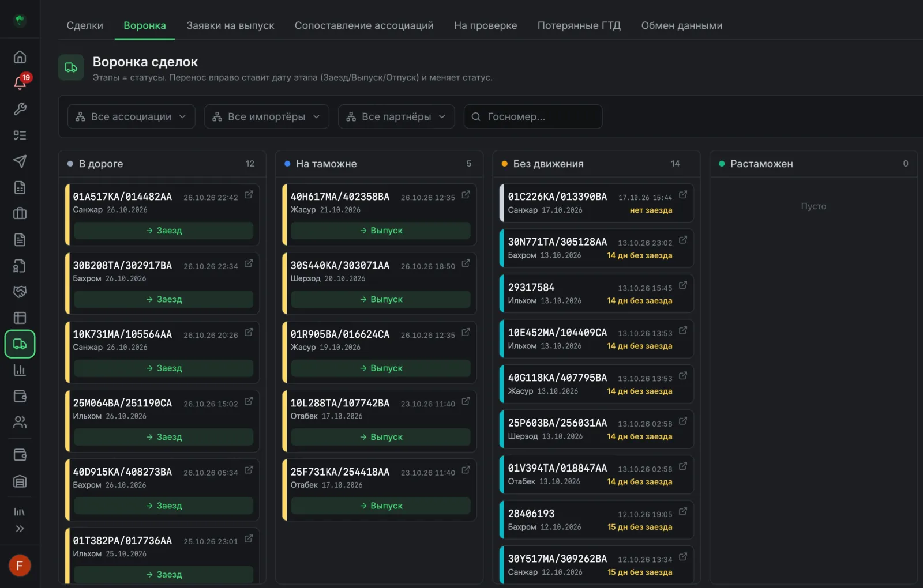Viewport: 923px width, 588px height.
Task: Click the 40G118KA/407795BA plate text
Action: click(x=557, y=378)
